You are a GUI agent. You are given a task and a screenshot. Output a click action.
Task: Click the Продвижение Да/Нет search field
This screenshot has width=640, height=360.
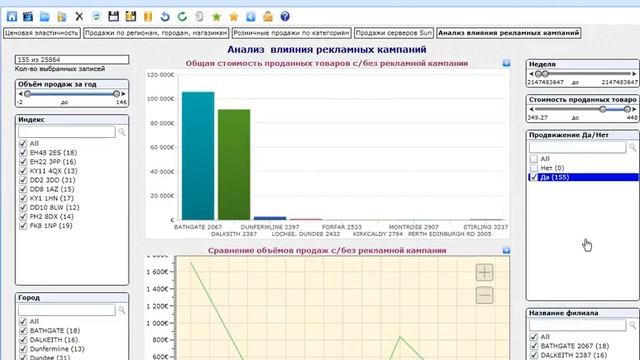pos(578,147)
